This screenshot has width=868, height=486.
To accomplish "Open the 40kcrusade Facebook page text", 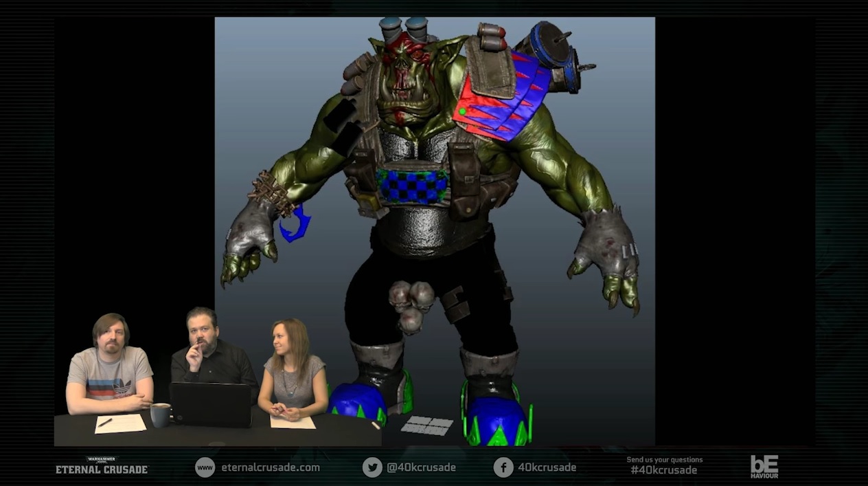I will pos(547,467).
